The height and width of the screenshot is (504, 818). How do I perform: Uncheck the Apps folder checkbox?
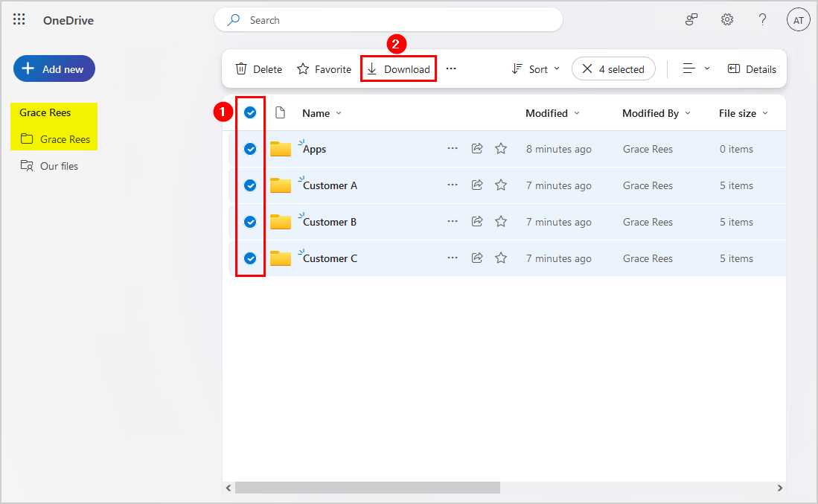point(250,149)
